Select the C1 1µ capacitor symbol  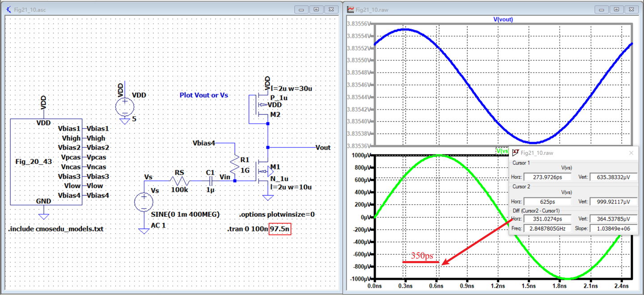[210, 181]
